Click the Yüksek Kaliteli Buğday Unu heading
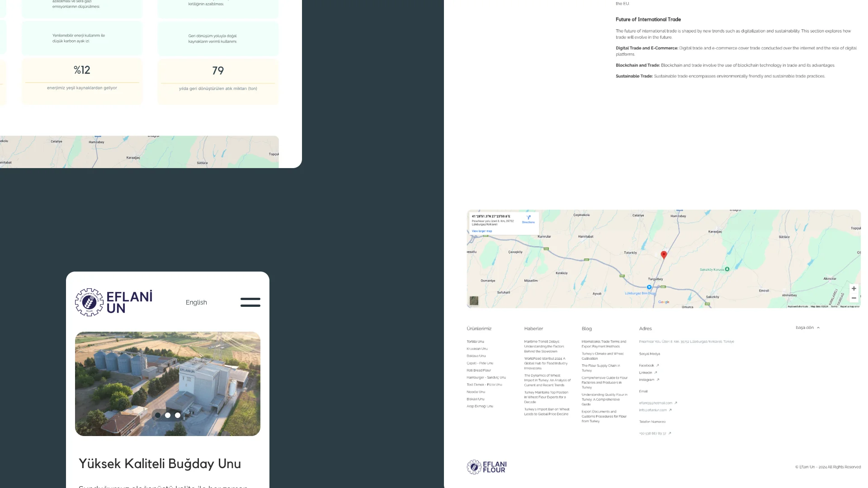The image size is (868, 488). pos(160,464)
